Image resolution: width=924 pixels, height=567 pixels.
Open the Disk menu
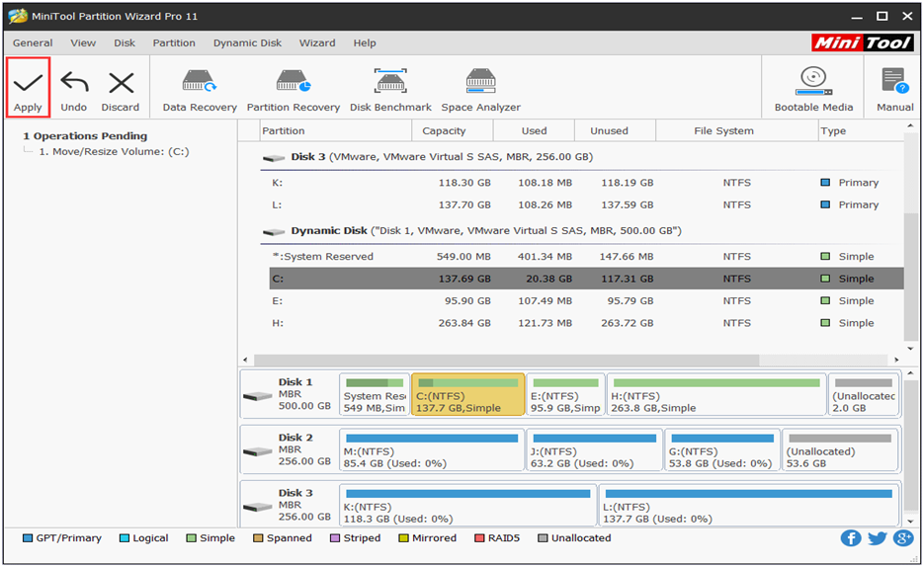click(x=125, y=43)
